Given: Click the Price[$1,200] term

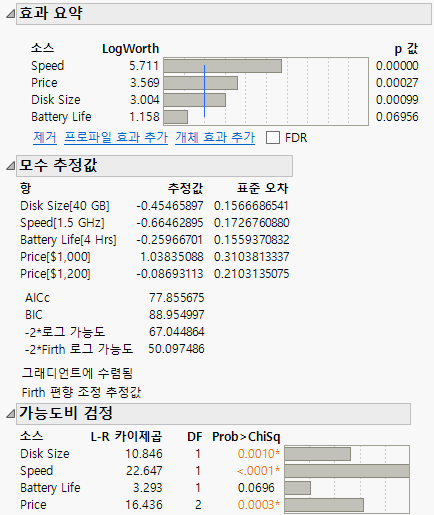Looking at the screenshot, I should [55, 274].
